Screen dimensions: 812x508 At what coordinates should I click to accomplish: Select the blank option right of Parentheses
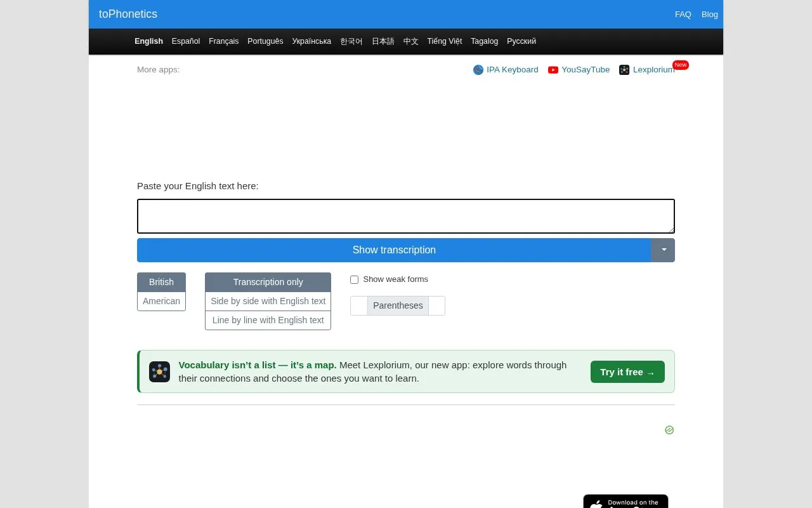(436, 305)
